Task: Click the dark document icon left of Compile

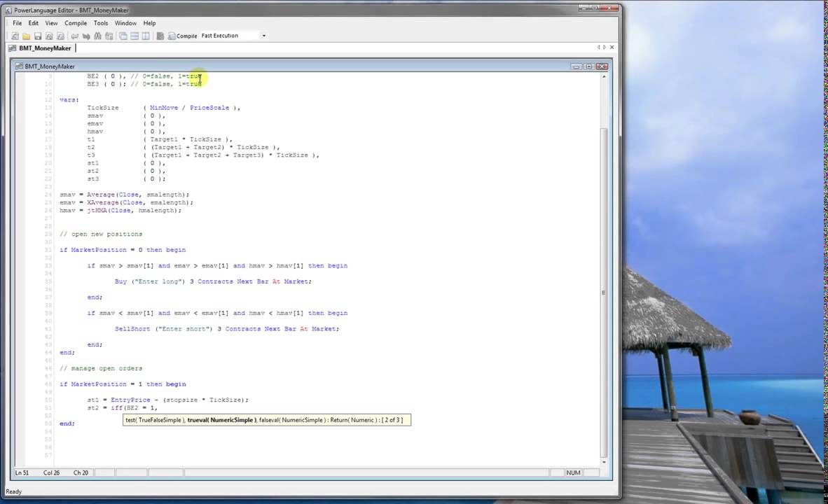Action: coord(160,36)
